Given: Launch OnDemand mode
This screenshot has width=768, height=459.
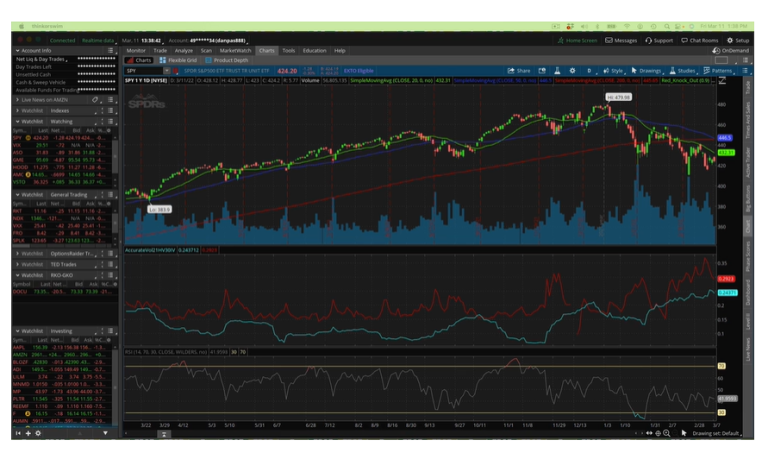Looking at the screenshot, I should (x=731, y=50).
